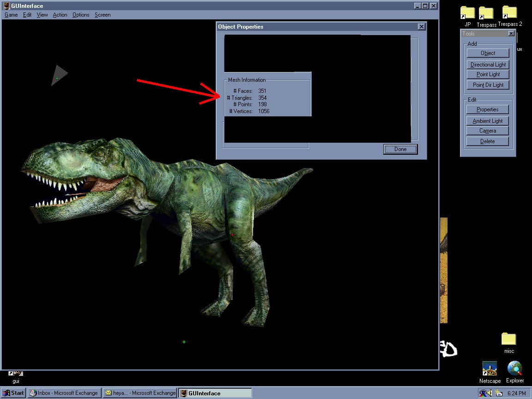Image resolution: width=532 pixels, height=399 pixels.
Task: Select the JP desktop folder
Action: click(x=467, y=17)
